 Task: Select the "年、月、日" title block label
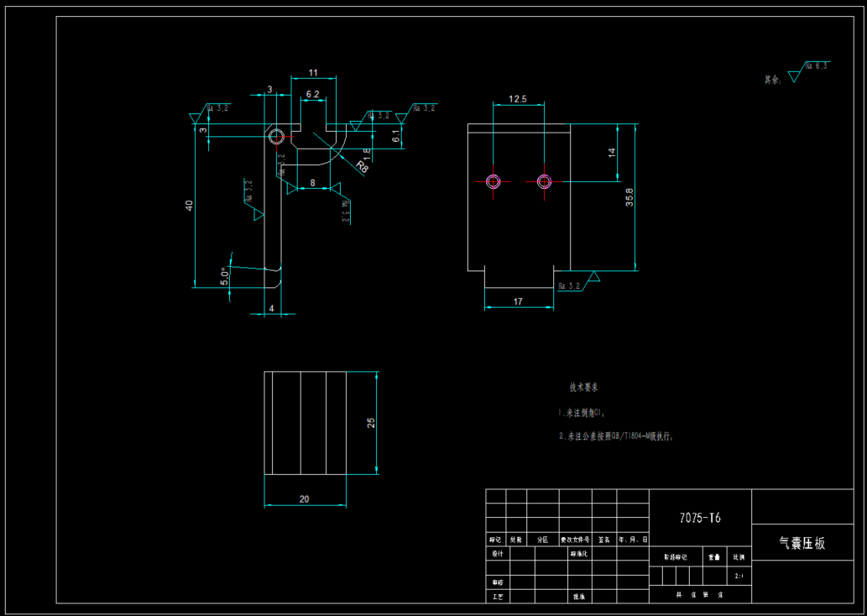coord(633,540)
